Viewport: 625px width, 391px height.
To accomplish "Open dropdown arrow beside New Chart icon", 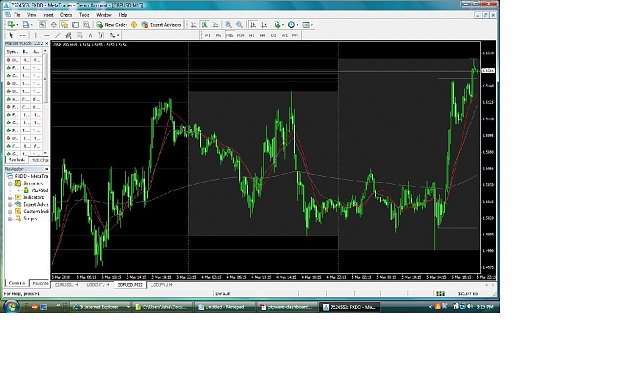I will [x=17, y=25].
